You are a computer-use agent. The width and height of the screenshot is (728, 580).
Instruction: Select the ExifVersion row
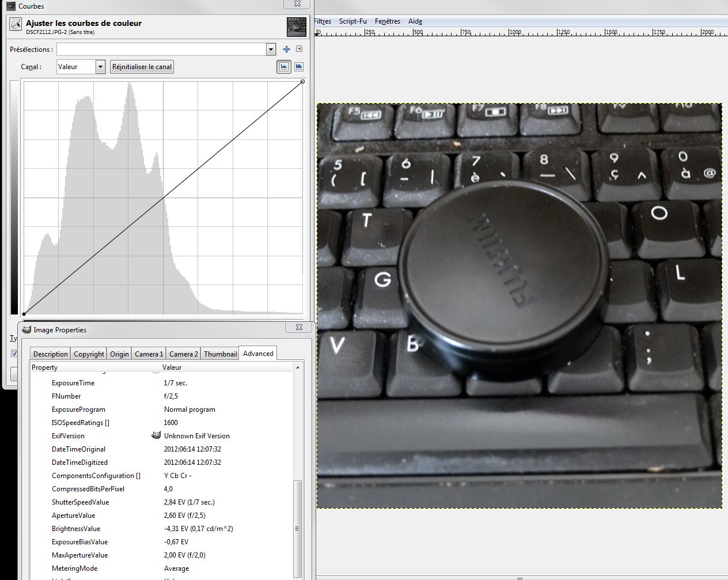[x=162, y=436]
